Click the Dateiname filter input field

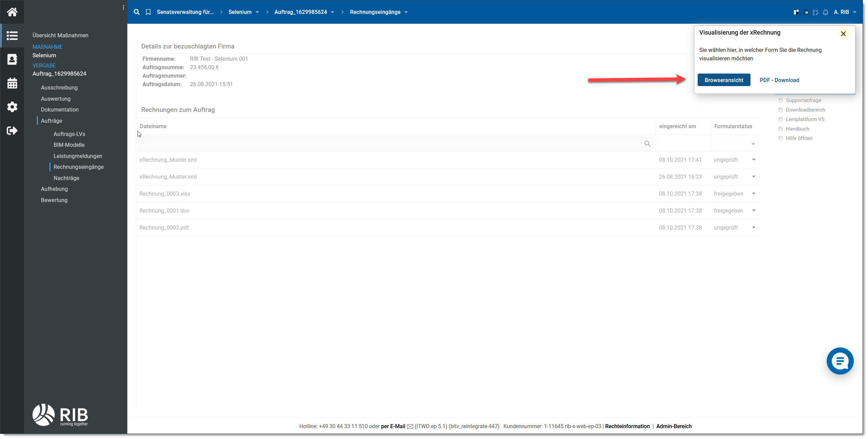(396, 144)
